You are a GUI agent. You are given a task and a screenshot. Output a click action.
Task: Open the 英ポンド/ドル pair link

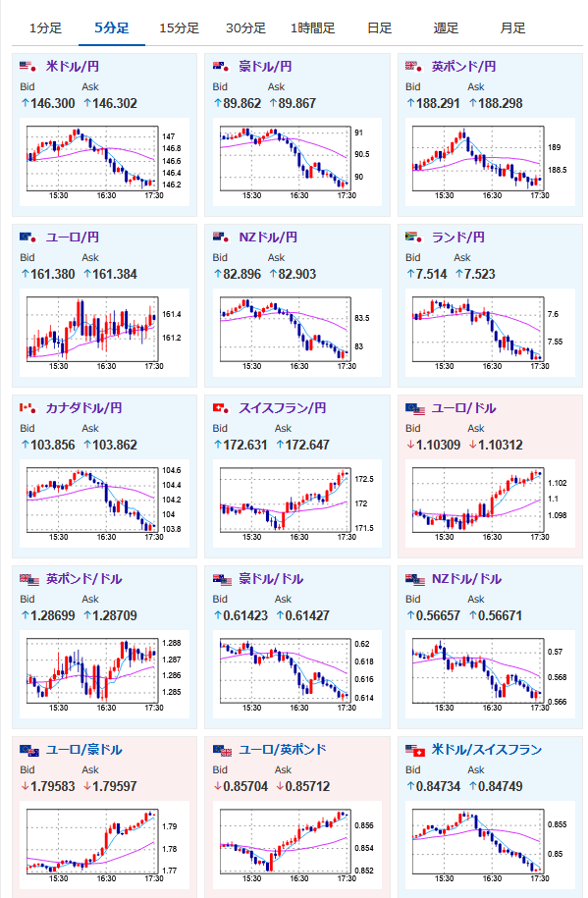[83, 579]
